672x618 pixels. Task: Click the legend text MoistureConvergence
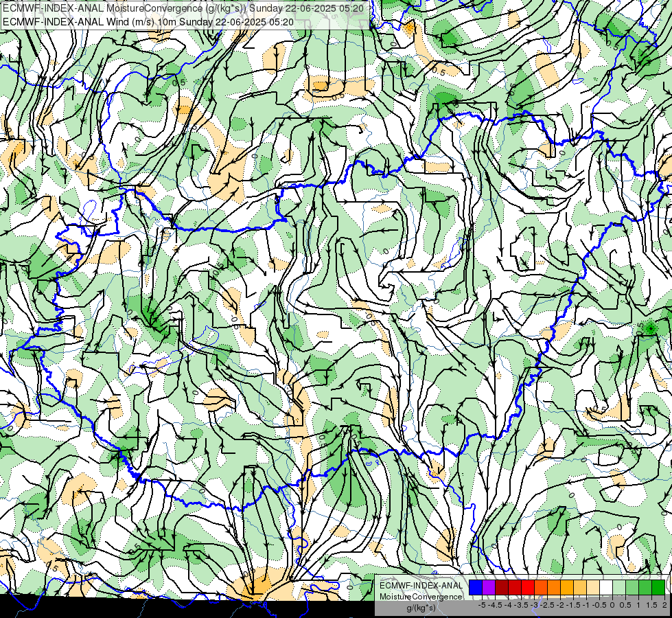point(421,597)
